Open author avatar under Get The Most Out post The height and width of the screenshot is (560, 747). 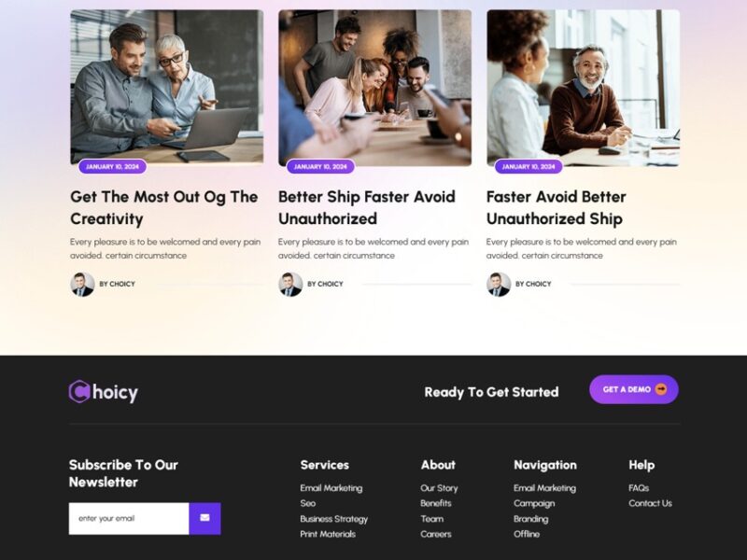[x=82, y=285]
